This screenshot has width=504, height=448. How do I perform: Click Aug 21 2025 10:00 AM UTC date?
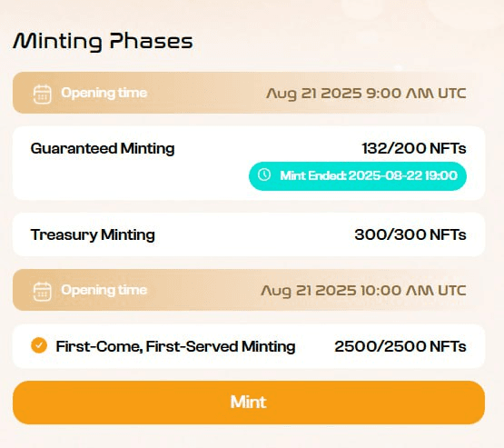pyautogui.click(x=363, y=291)
